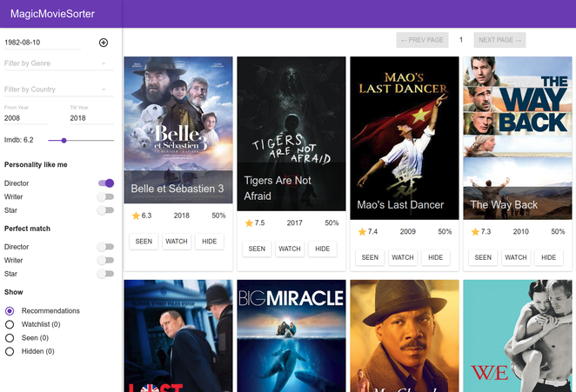Image resolution: width=576 pixels, height=392 pixels.
Task: Toggle Personality like me Director switch
Action: (106, 183)
